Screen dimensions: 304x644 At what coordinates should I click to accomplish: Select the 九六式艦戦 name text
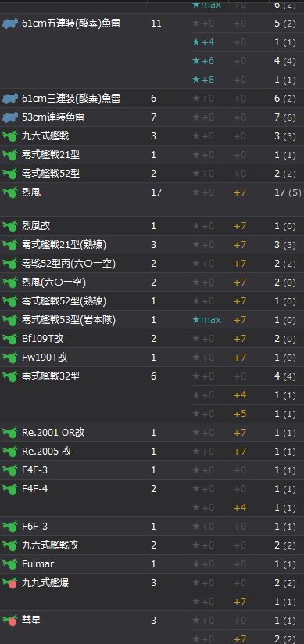(x=45, y=136)
